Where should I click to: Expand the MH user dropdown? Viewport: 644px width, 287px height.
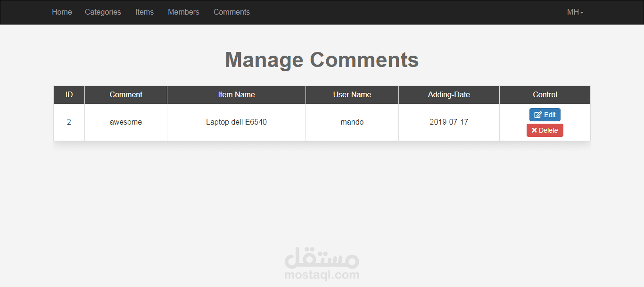(x=575, y=12)
